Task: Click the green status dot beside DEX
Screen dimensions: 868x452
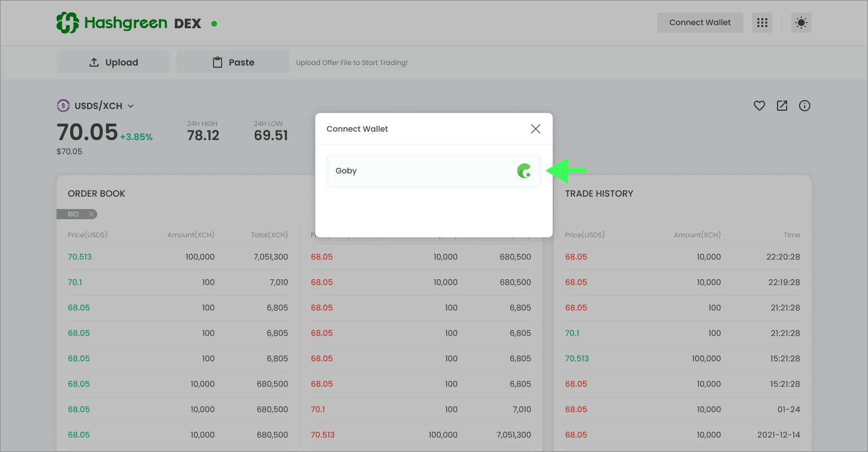Action: click(x=214, y=24)
